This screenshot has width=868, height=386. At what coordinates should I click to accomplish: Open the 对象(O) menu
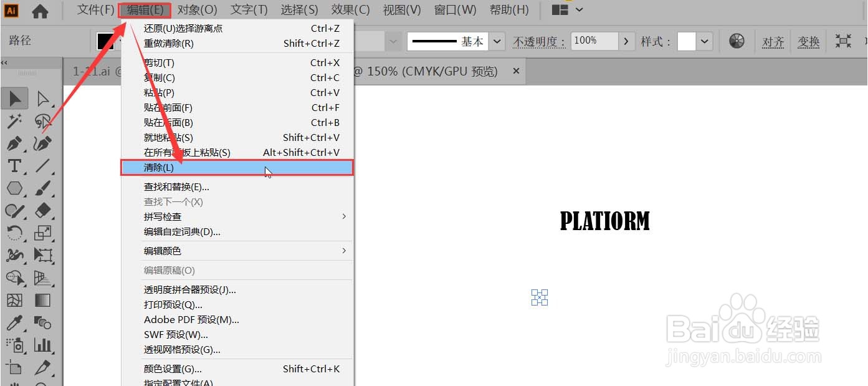pos(198,10)
